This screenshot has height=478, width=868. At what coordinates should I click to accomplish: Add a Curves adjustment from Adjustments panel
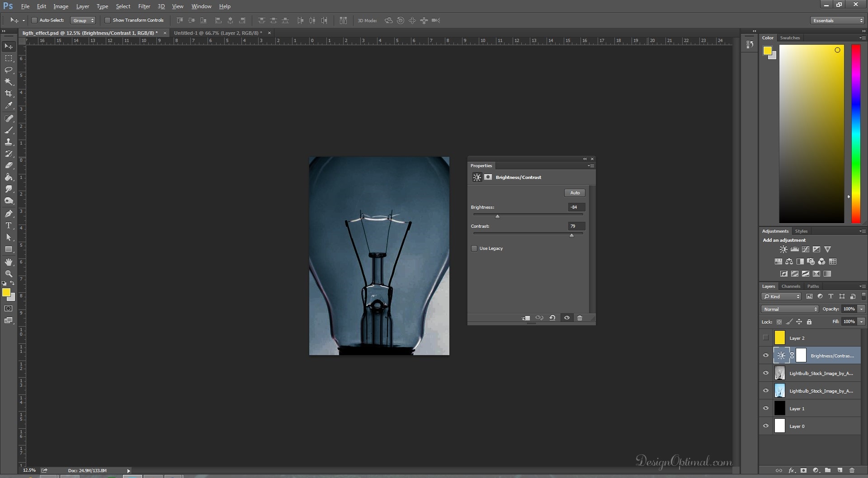coord(805,249)
